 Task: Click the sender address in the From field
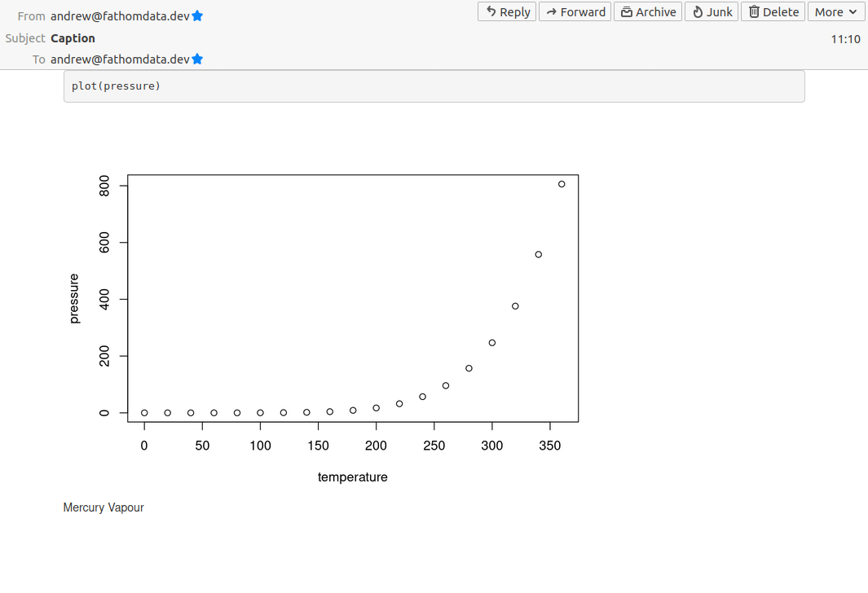tap(120, 16)
